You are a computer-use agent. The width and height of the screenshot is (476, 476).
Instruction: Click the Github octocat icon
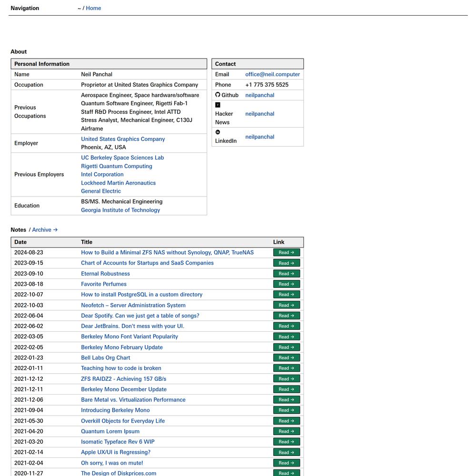(218, 95)
